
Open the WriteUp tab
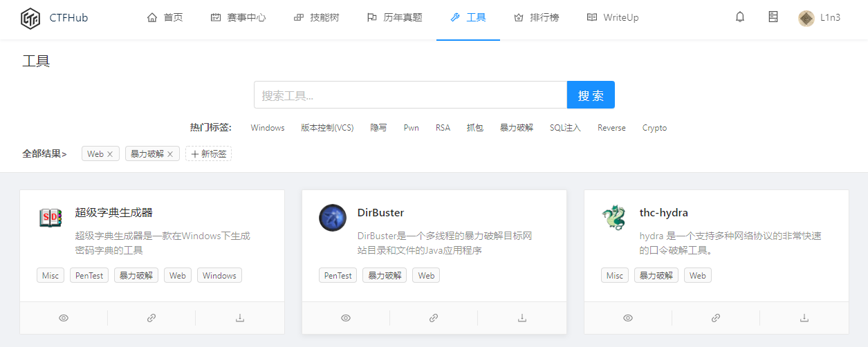(x=612, y=17)
